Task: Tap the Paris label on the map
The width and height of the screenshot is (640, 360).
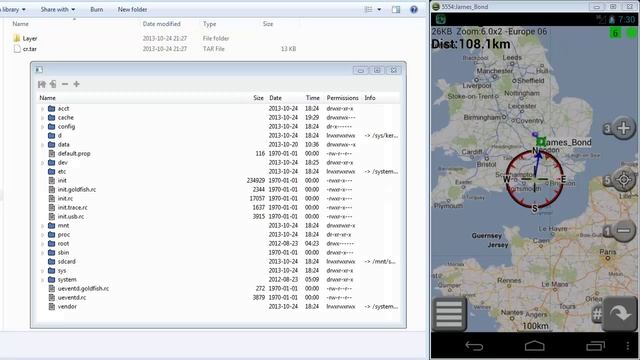Action: point(607,252)
